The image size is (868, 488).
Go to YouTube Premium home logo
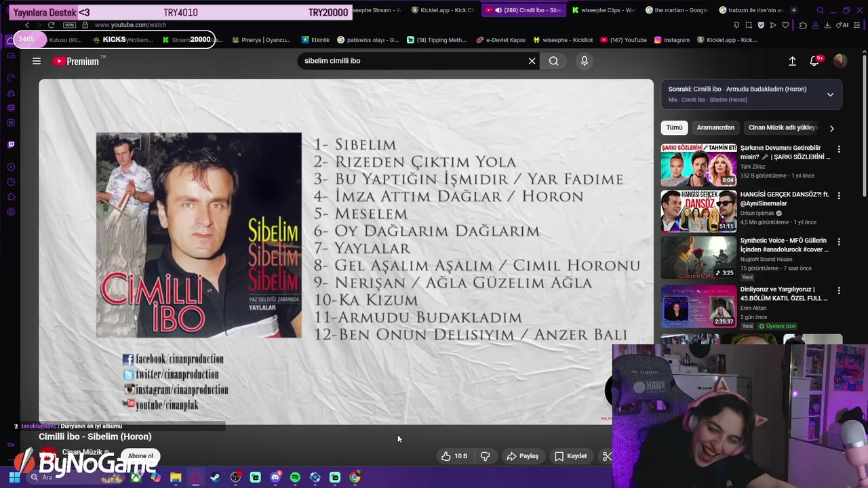pyautogui.click(x=77, y=61)
